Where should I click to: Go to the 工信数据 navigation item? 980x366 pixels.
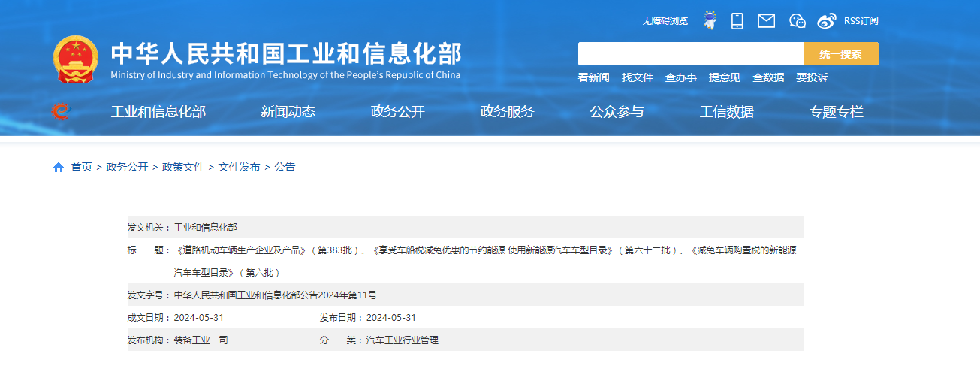726,112
